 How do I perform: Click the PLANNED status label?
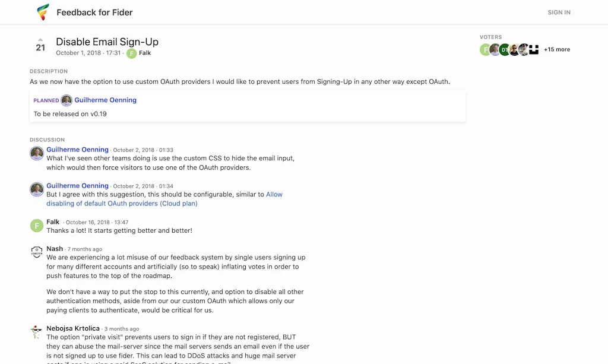point(46,100)
